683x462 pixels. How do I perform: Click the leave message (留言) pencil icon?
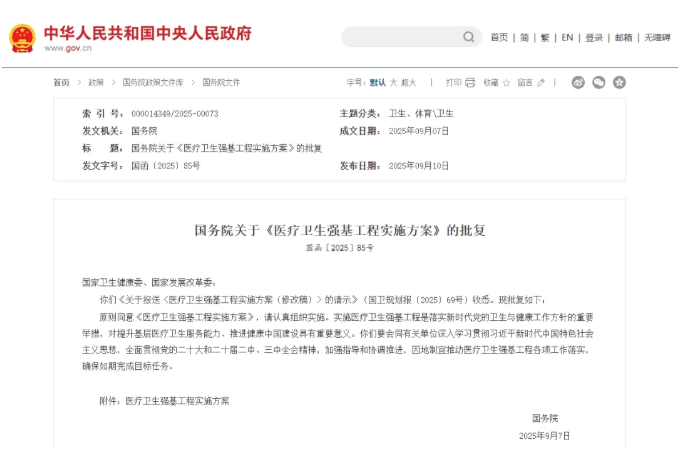(542, 82)
